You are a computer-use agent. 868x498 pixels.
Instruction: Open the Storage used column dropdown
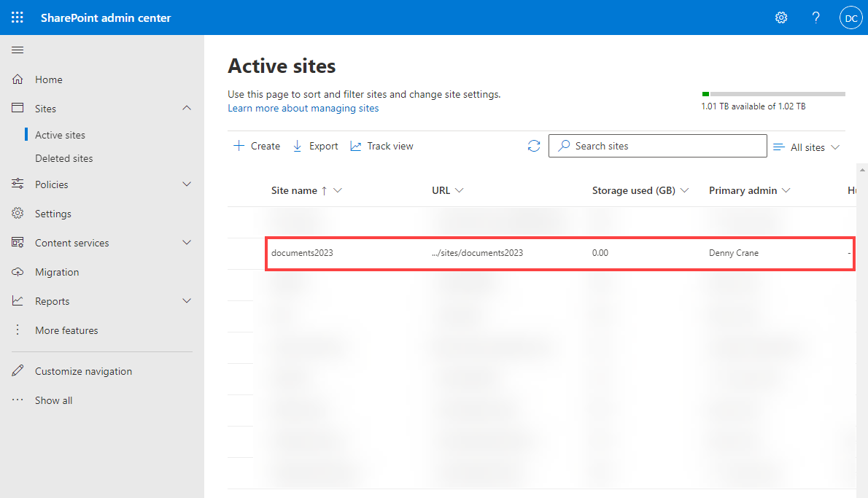685,190
